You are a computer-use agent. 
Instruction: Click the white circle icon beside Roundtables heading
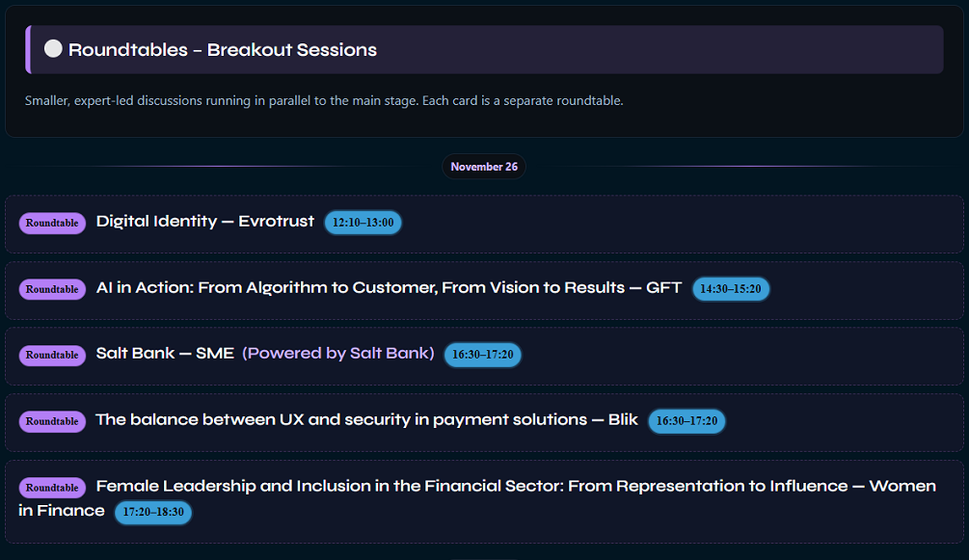[x=54, y=49]
